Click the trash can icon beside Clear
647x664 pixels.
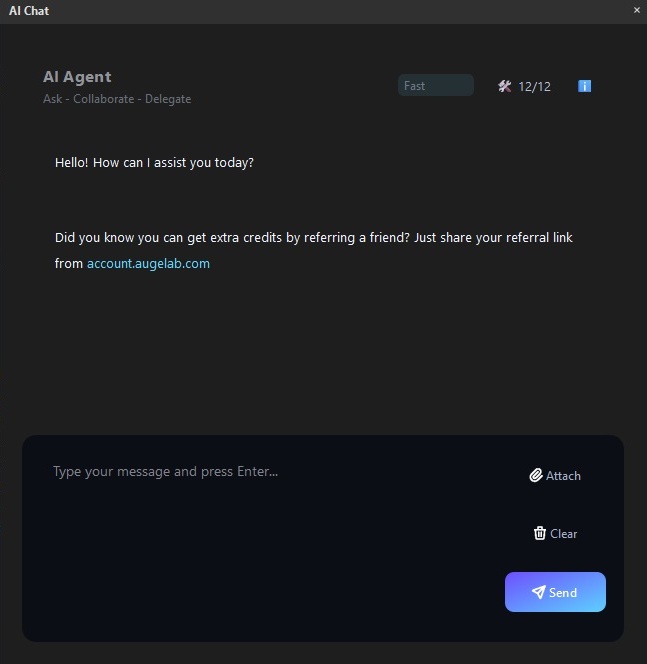click(540, 534)
